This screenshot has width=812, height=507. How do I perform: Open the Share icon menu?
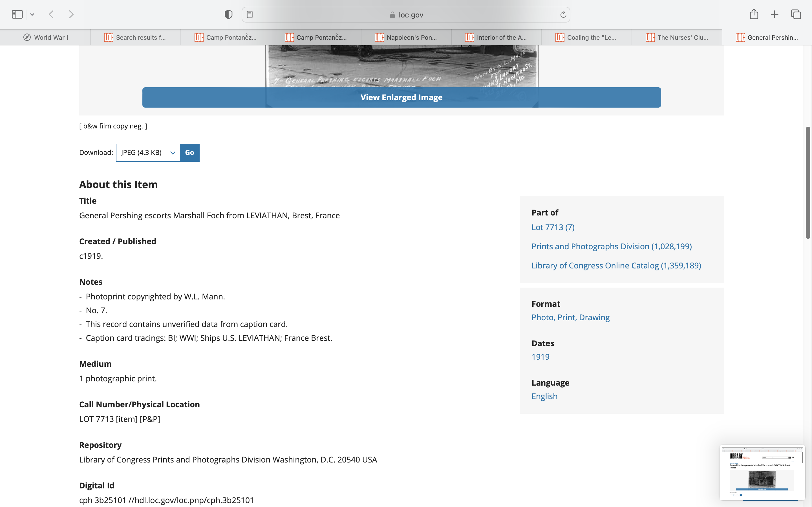754,14
